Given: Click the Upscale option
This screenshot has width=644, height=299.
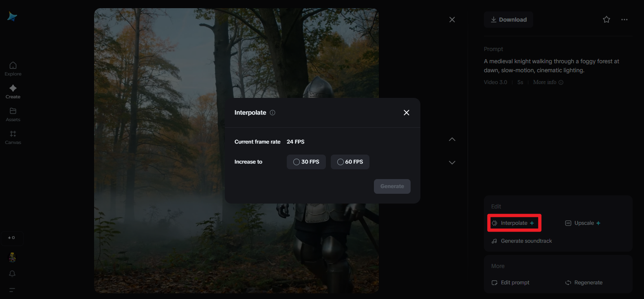Looking at the screenshot, I should pyautogui.click(x=583, y=223).
